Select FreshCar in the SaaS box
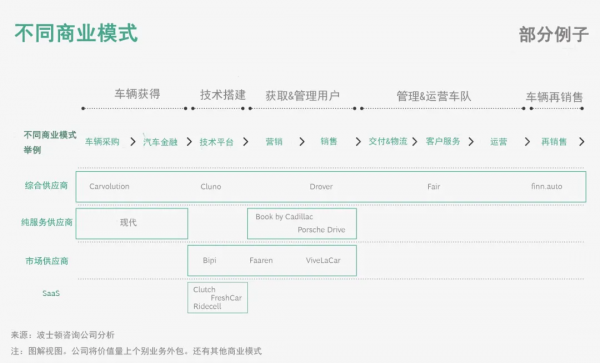Screen dimensions: 600x363 tap(226, 298)
